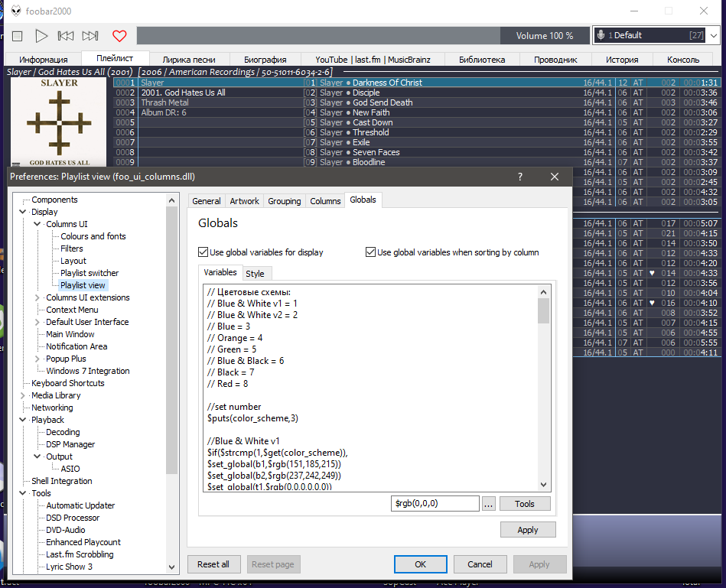726x588 pixels.
Task: Skip to the previous track
Action: [66, 36]
